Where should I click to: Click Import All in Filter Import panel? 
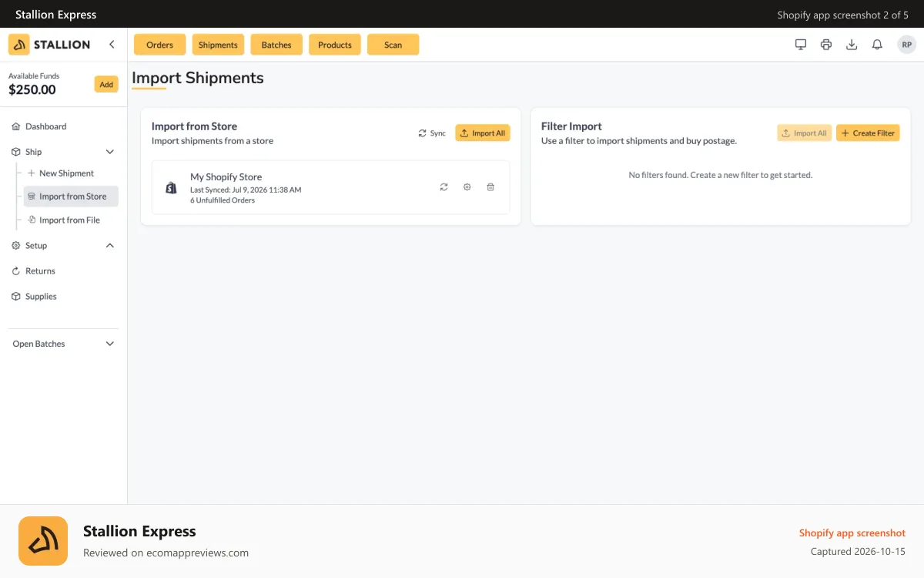click(x=804, y=133)
